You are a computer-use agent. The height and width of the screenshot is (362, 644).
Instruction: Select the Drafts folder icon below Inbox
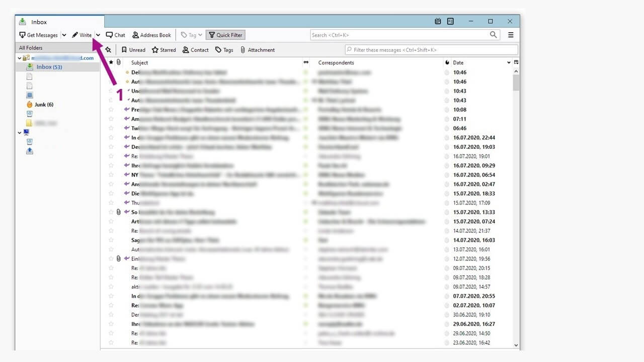(x=29, y=76)
